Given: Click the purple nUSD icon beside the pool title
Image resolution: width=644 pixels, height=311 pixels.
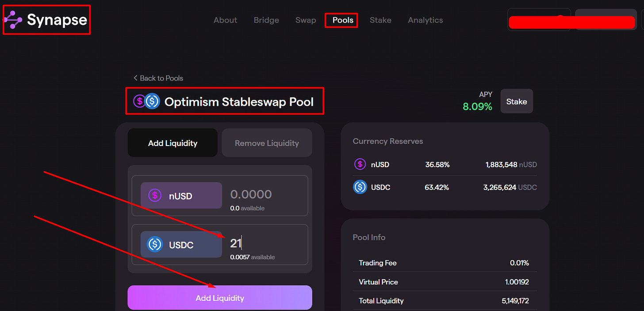Looking at the screenshot, I should click(140, 101).
